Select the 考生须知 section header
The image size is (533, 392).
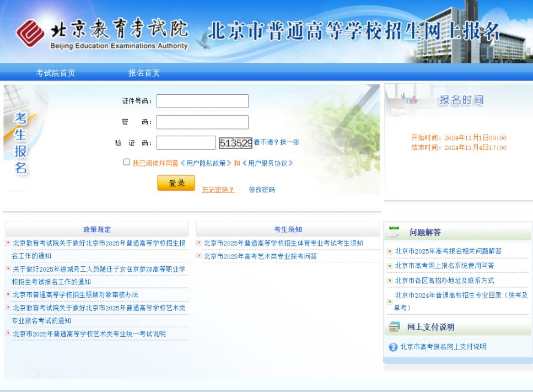(288, 229)
